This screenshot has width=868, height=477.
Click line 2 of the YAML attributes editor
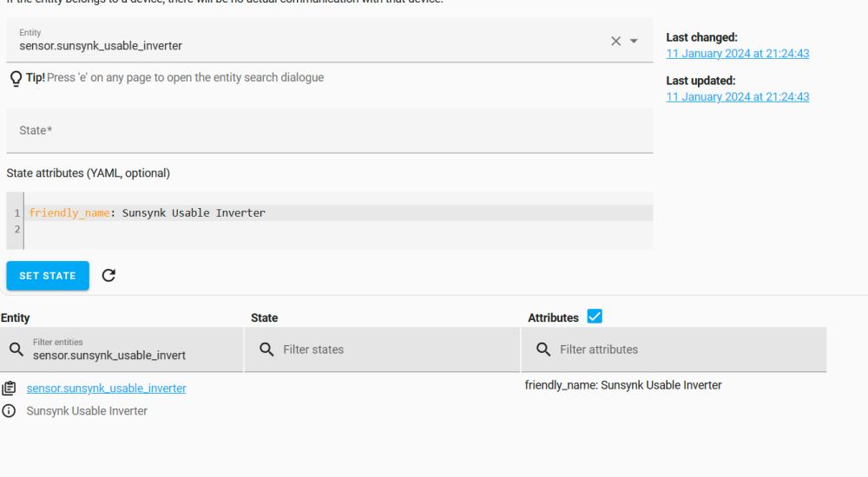click(339, 229)
